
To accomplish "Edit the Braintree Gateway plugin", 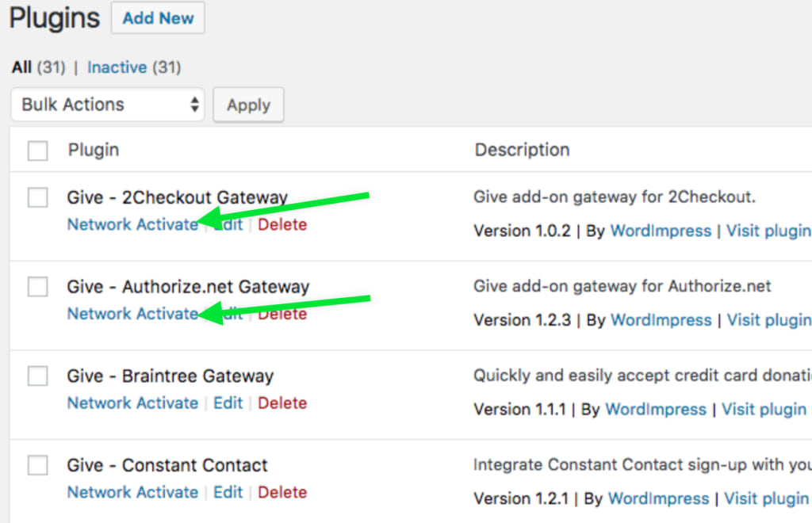I will tap(228, 403).
